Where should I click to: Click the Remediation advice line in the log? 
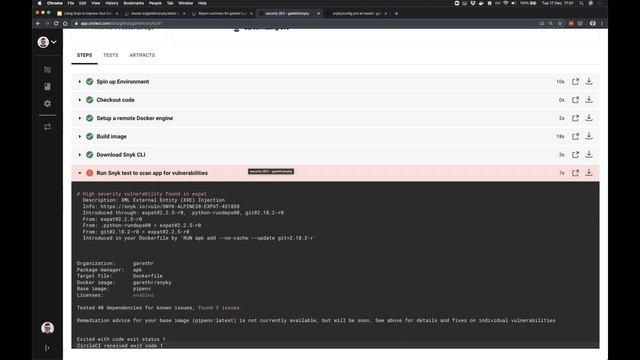click(316, 320)
